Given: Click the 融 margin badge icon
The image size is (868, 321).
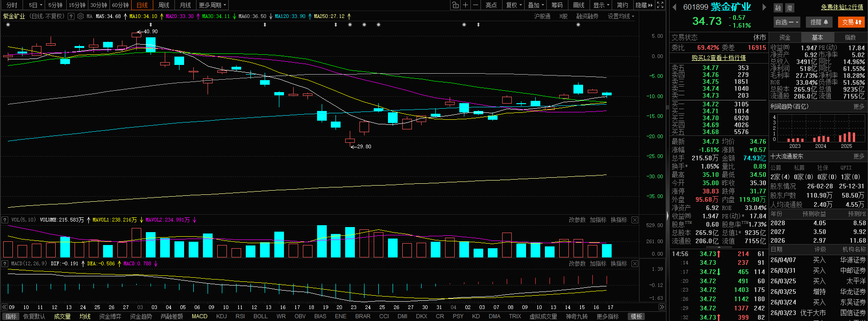Looking at the screenshot, I should point(778,8).
